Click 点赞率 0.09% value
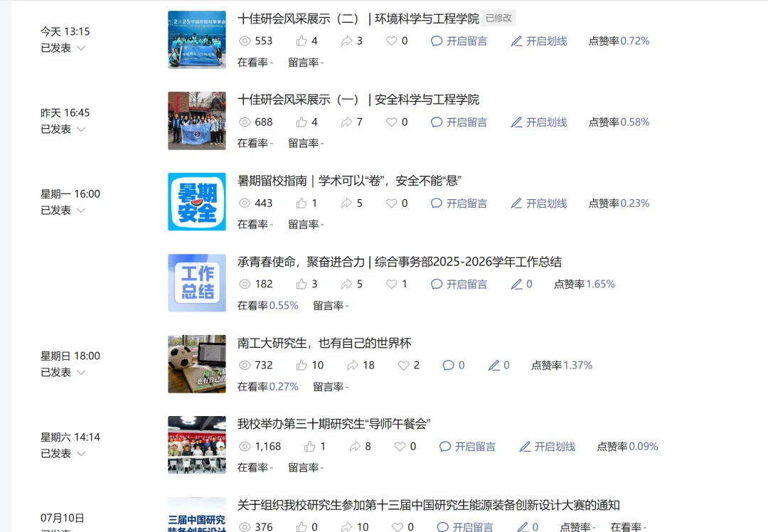Viewport: 768px width, 532px height. click(644, 447)
